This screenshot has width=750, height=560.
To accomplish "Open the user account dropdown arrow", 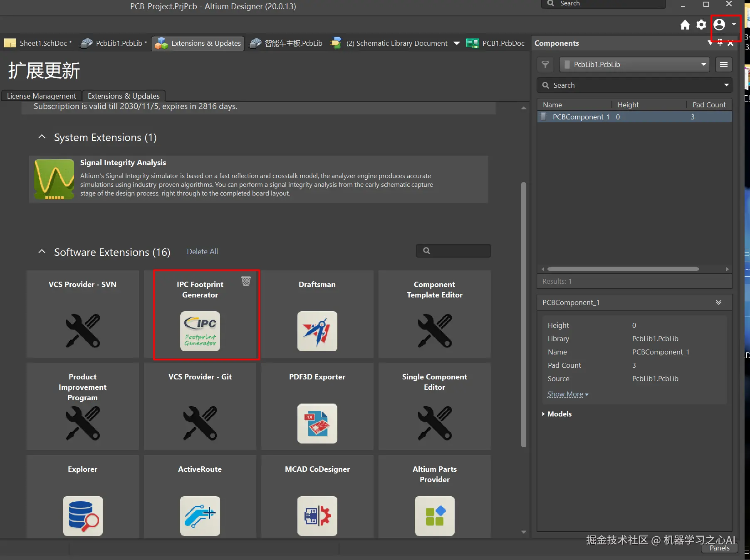I will (734, 25).
